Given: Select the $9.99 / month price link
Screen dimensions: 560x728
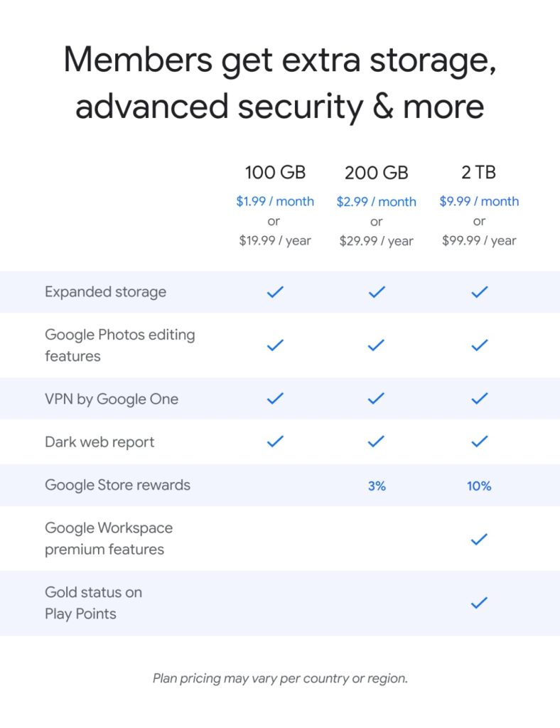Looking at the screenshot, I should (479, 201).
